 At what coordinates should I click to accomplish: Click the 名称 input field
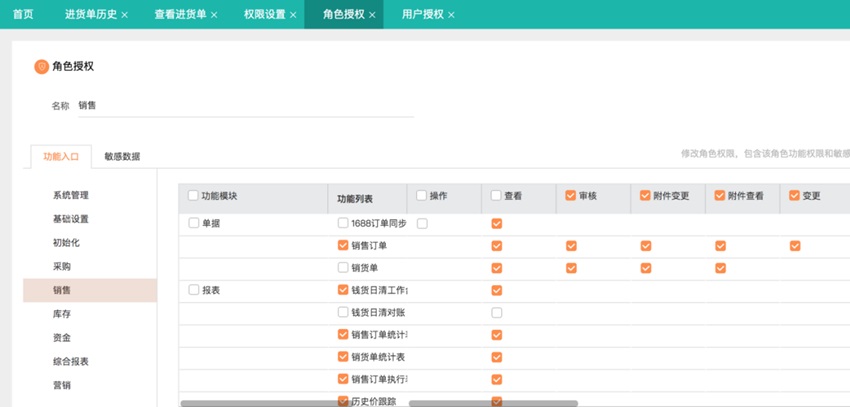pos(245,105)
